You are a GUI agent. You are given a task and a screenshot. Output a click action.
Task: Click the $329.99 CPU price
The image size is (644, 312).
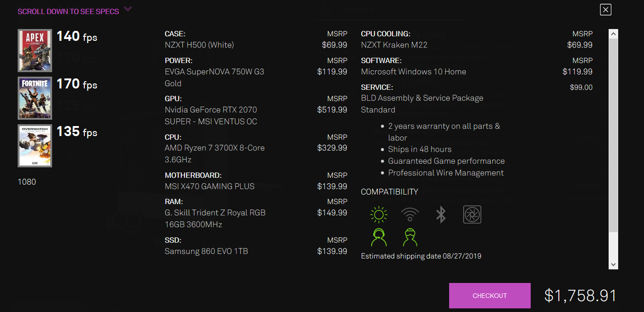(x=332, y=148)
